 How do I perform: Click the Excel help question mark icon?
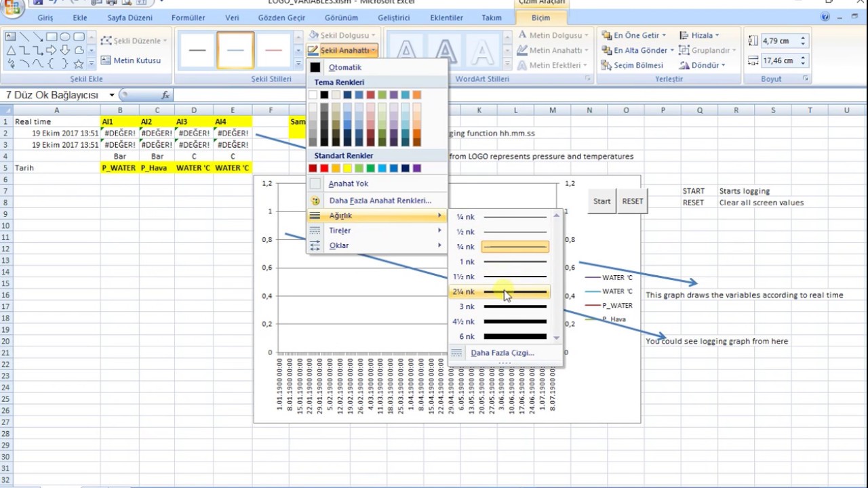(825, 18)
